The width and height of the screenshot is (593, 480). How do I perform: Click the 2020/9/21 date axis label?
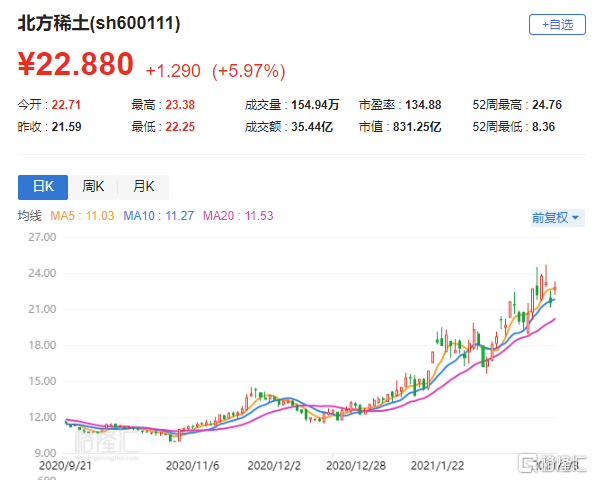(65, 466)
